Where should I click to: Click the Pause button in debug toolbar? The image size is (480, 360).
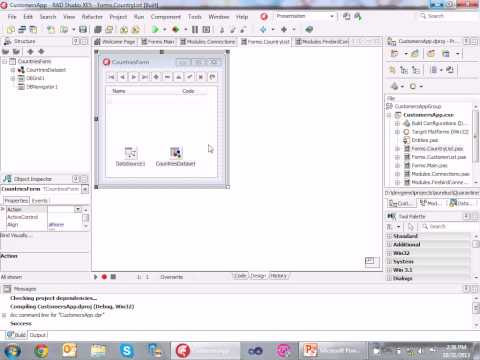click(x=195, y=30)
